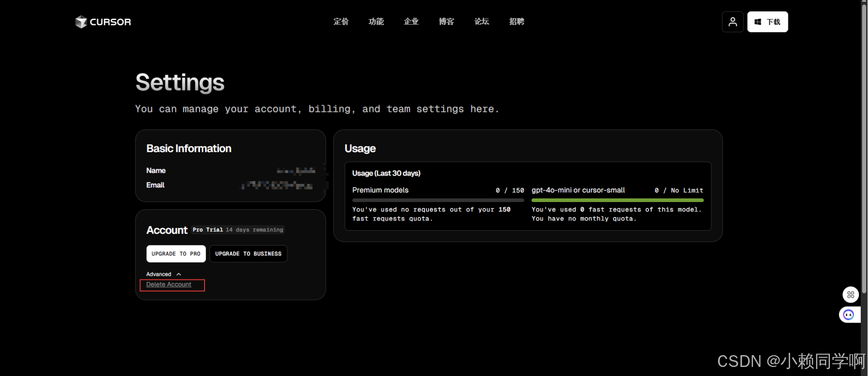Click the 下载 download button
The width and height of the screenshot is (868, 376).
point(768,22)
